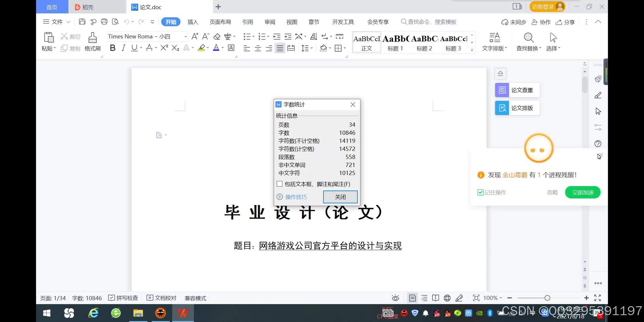Switch to web layout globe icon
The image size is (644, 322).
(x=447, y=298)
